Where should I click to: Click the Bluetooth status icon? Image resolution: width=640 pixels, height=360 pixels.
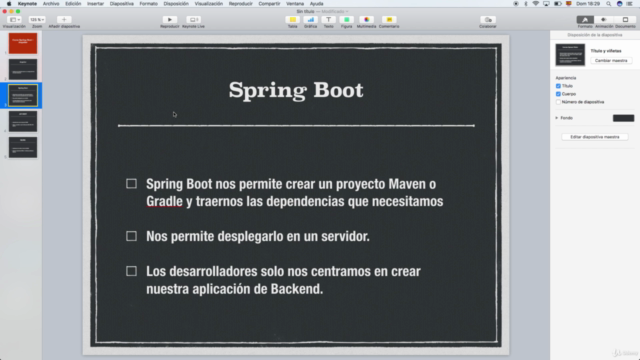click(x=526, y=4)
